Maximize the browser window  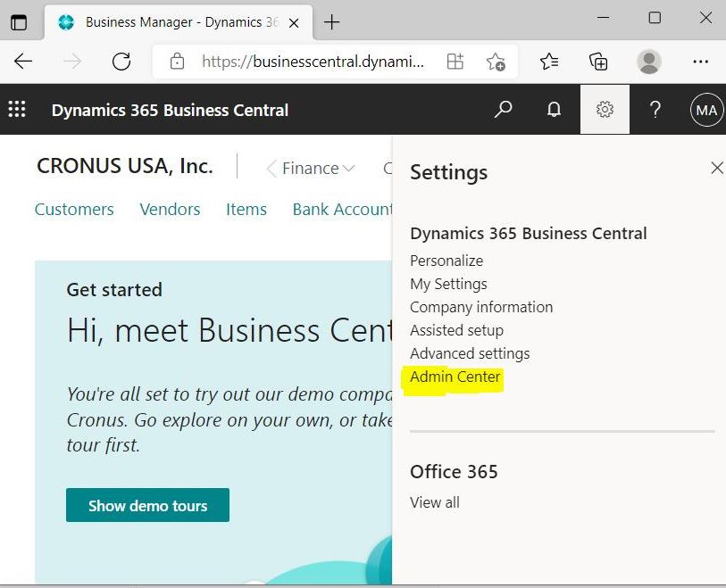tap(655, 18)
